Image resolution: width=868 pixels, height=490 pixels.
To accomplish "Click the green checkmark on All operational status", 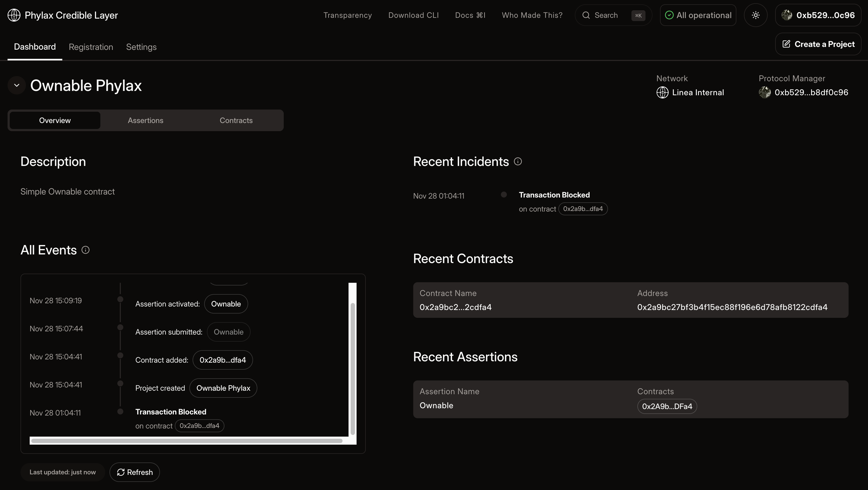I will point(669,15).
